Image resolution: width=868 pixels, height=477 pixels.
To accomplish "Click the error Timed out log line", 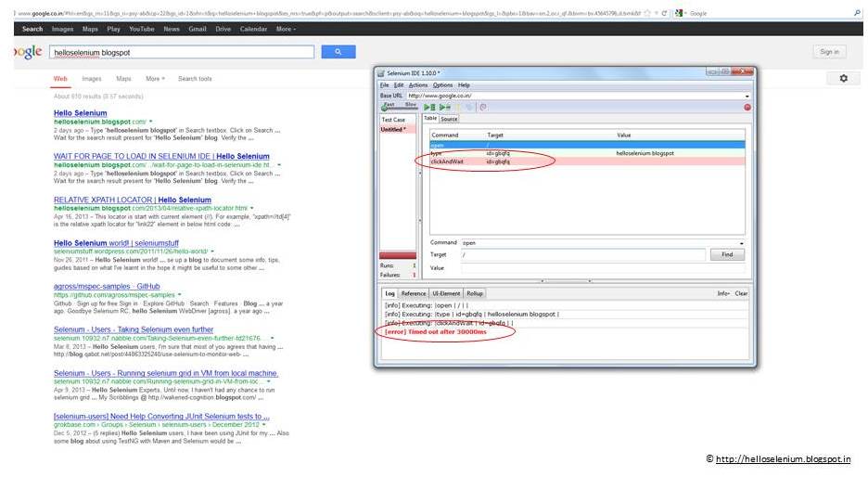I will (x=436, y=332).
